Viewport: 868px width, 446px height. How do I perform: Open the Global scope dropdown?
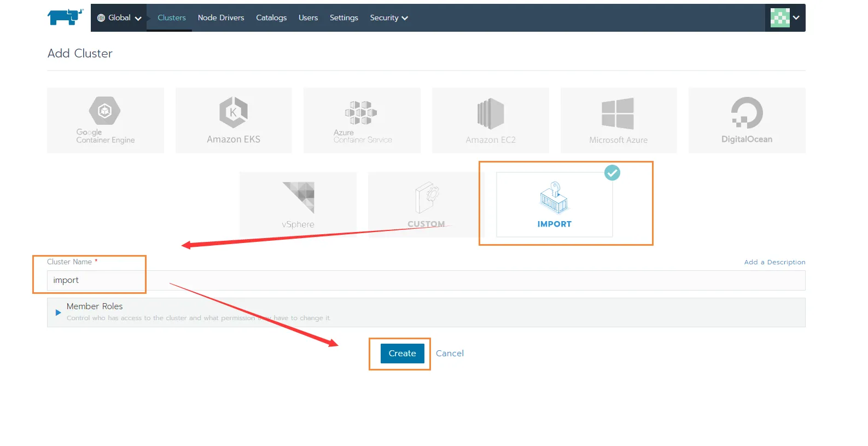pos(119,18)
